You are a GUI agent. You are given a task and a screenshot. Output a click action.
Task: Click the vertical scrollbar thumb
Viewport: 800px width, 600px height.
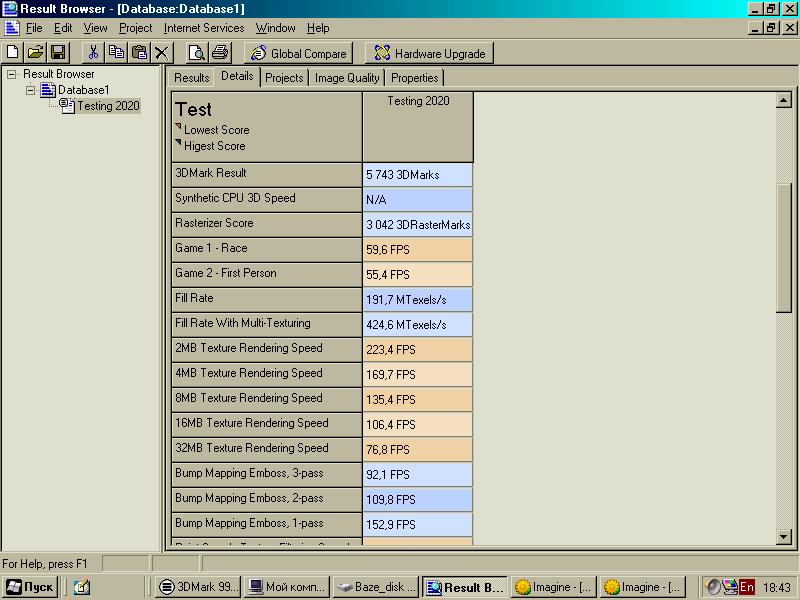coord(783,247)
